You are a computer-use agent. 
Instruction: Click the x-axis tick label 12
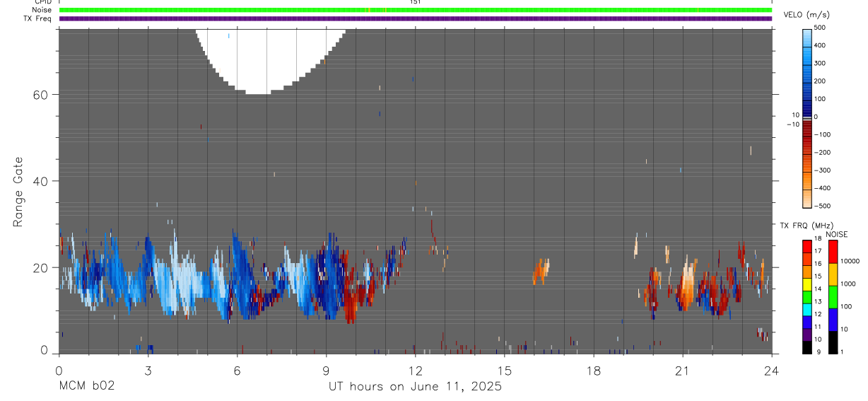click(415, 370)
